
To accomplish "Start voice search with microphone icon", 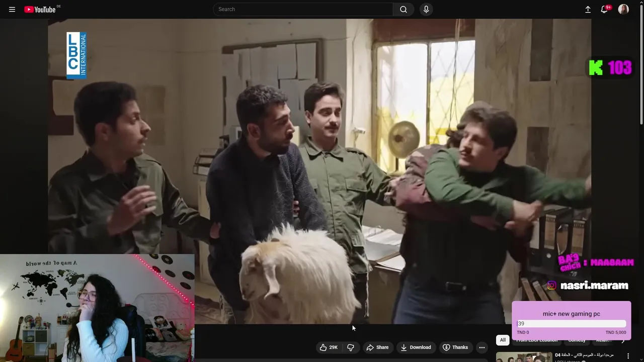I will click(426, 9).
